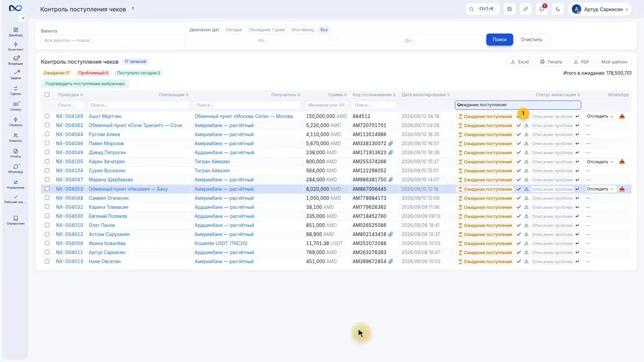Viewport: 644px width, 362px height.
Task: Open Ассистент in the sidebar
Action: (x=16, y=46)
